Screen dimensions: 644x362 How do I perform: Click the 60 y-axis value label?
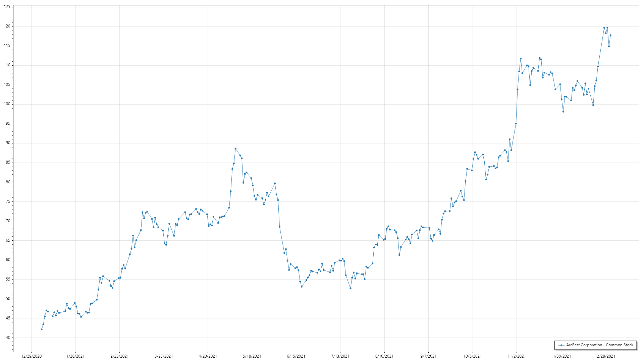tap(8, 260)
